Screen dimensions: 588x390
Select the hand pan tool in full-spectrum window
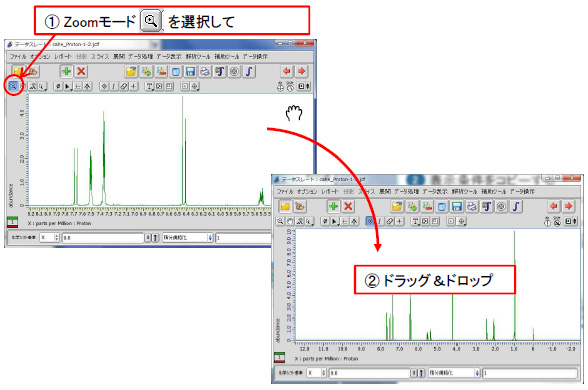pos(290,221)
